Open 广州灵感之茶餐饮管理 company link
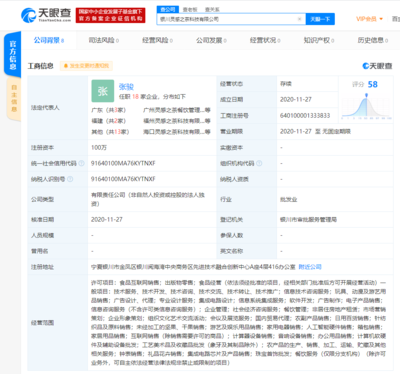Viewport: 400px width, 374px height. (x=177, y=110)
